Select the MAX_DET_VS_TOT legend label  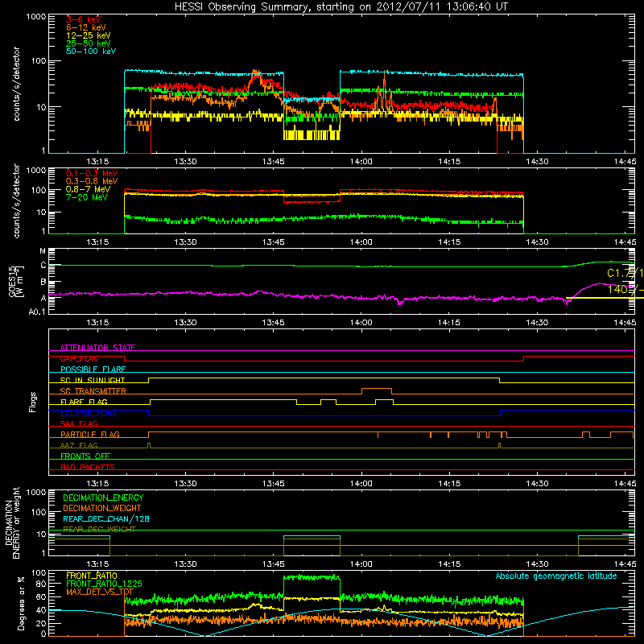pos(100,592)
